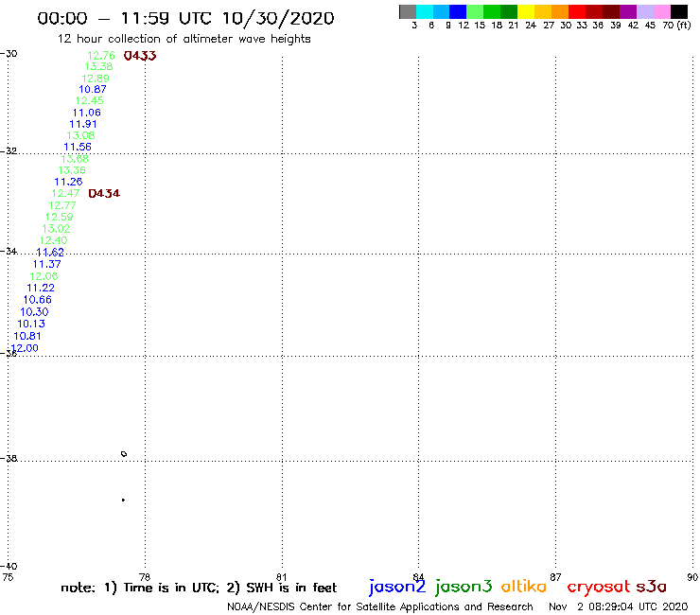Click wave height value 12.45

pos(89,101)
